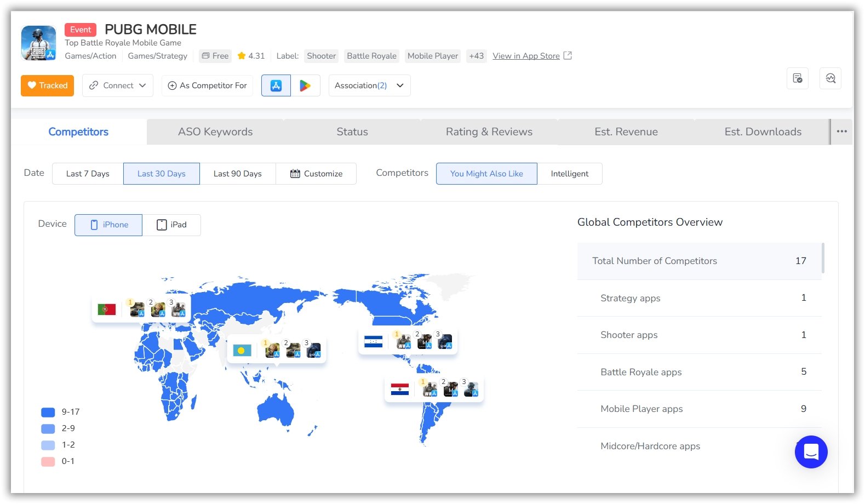Open the Status tab

click(352, 132)
